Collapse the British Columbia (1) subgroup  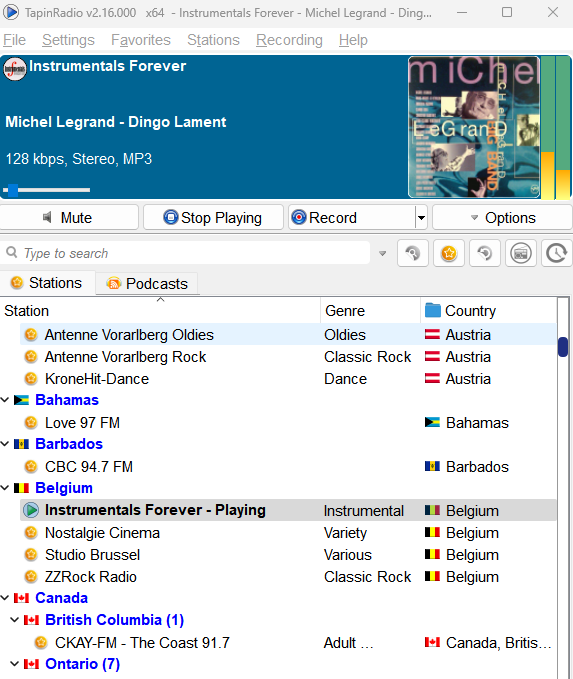(x=14, y=620)
